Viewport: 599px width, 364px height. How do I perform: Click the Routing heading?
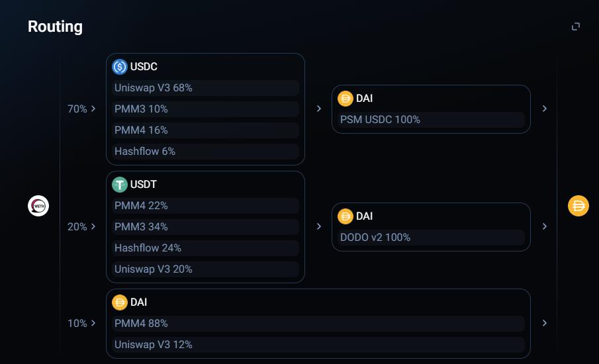55,26
